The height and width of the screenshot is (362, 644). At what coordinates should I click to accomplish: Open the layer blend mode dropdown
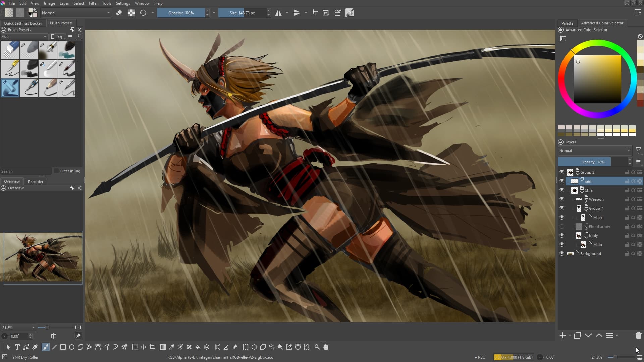point(594,151)
